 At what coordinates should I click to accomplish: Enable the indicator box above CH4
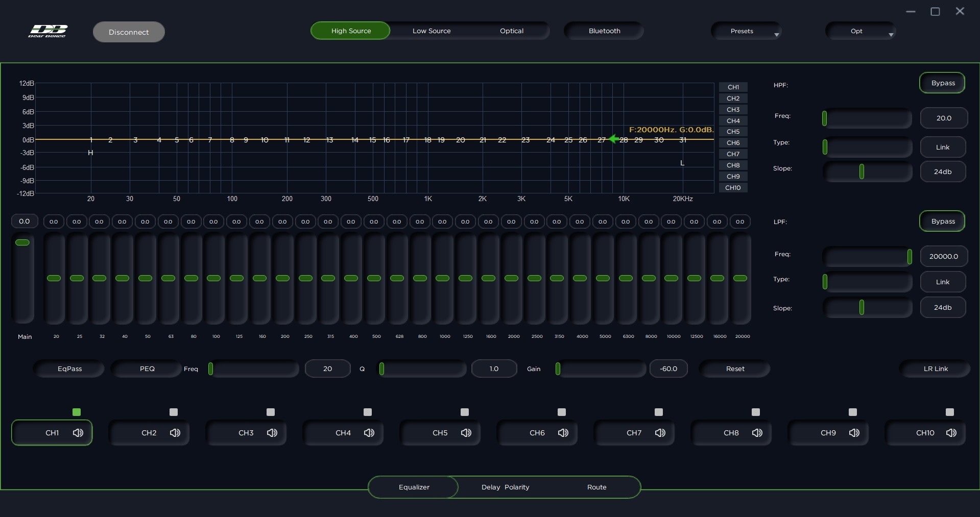[368, 412]
